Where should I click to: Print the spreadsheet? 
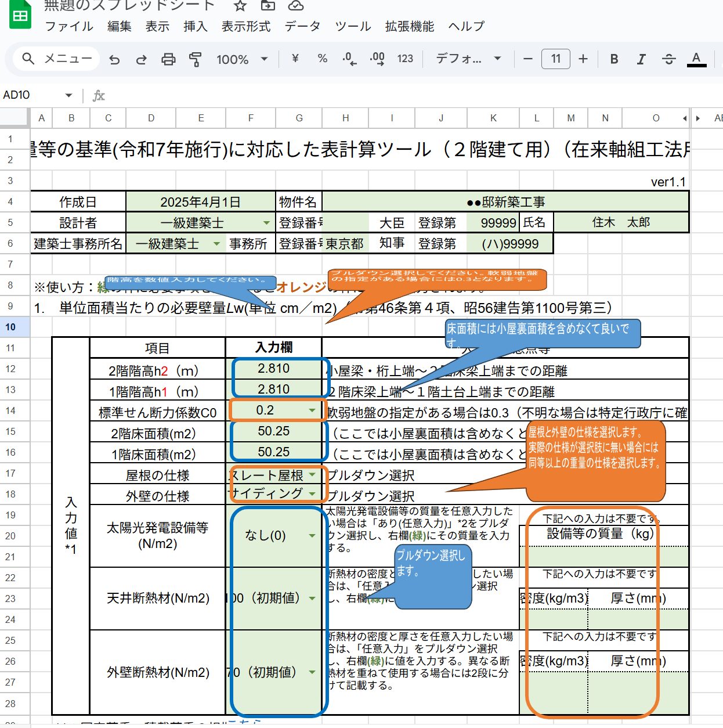(168, 59)
